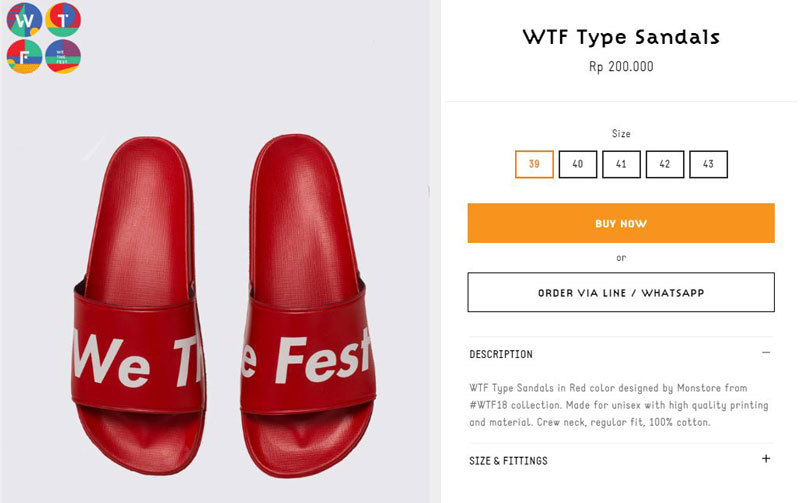The image size is (800, 503).
Task: Click the WTF Type Sandals title
Action: 621,37
